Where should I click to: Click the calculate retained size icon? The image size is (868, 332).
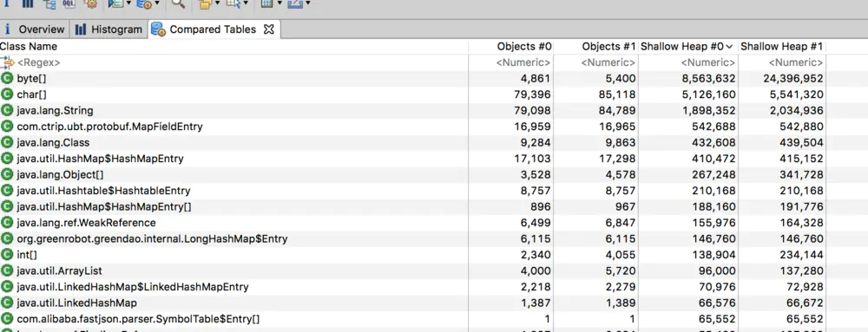pyautogui.click(x=266, y=3)
